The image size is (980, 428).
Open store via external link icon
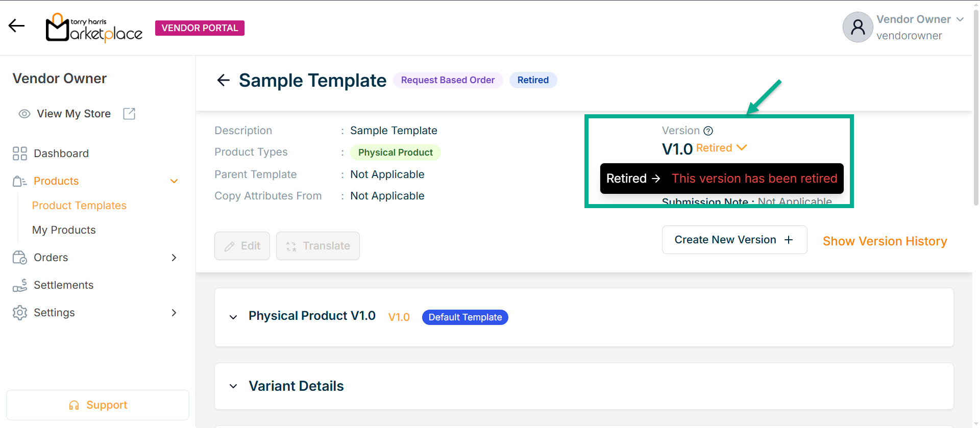[129, 114]
